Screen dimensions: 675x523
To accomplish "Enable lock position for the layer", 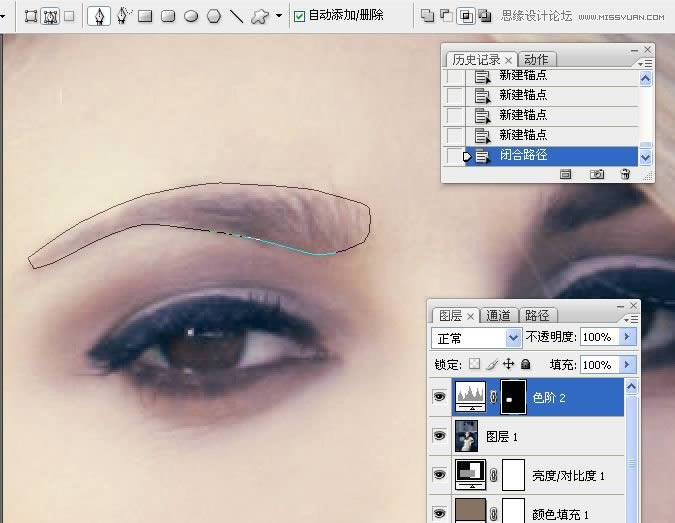I will click(x=508, y=365).
